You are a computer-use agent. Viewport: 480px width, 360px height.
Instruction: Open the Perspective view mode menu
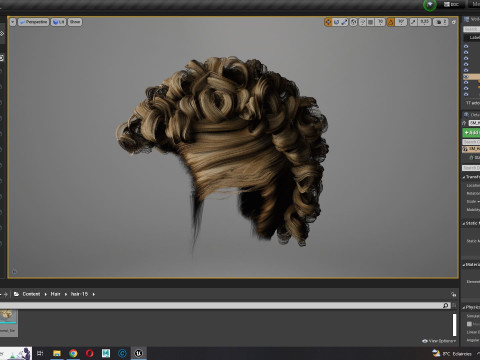33,22
